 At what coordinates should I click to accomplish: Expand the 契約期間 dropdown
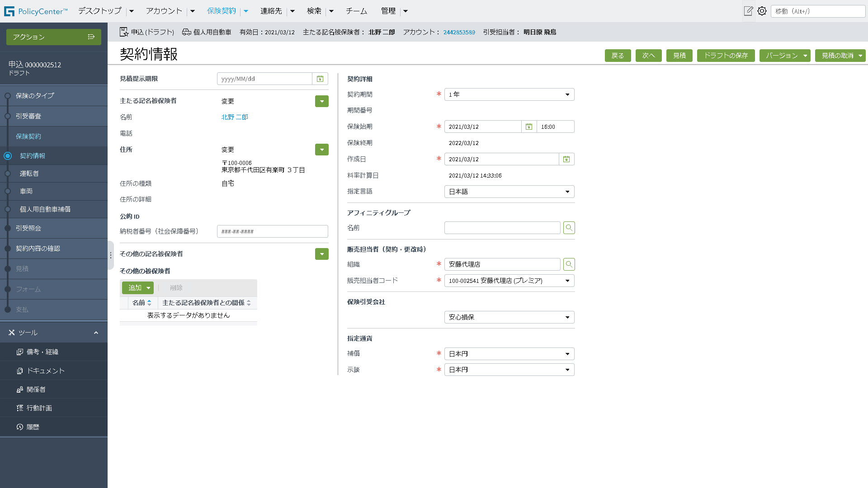(x=509, y=94)
